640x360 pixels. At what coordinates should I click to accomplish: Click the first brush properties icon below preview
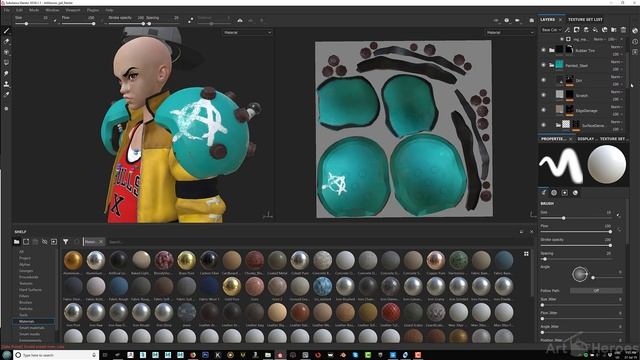click(x=544, y=193)
